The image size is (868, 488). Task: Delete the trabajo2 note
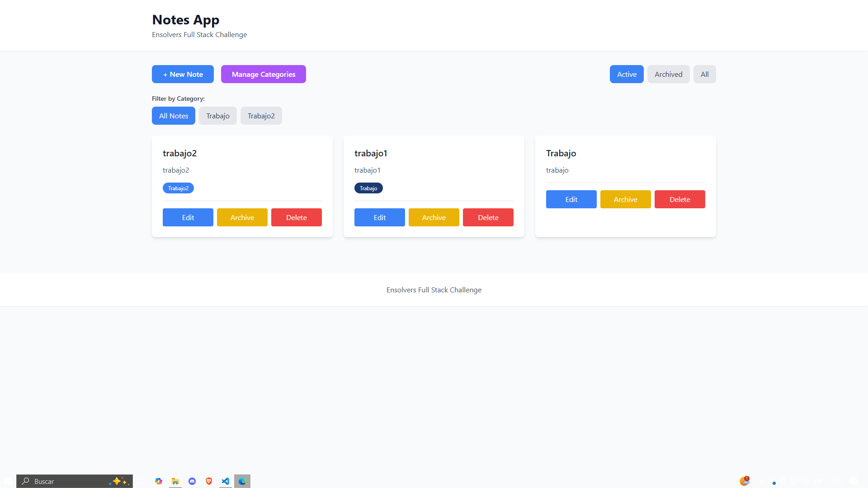tap(297, 217)
